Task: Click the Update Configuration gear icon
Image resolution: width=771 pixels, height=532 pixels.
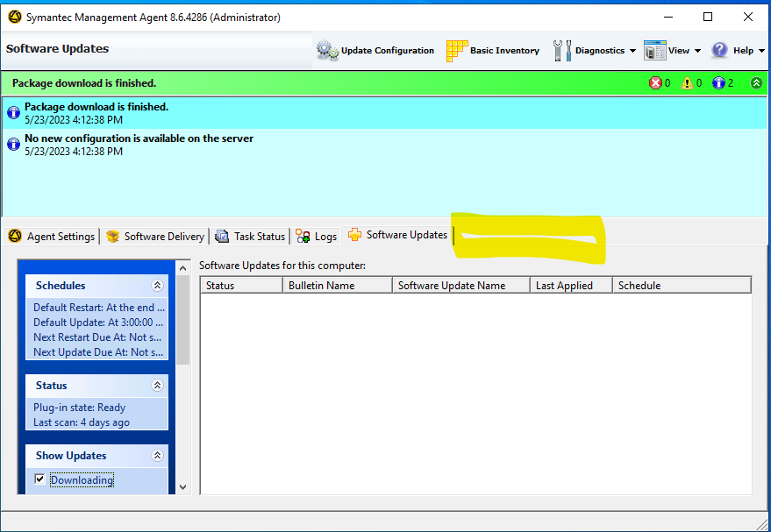Action: click(x=327, y=51)
